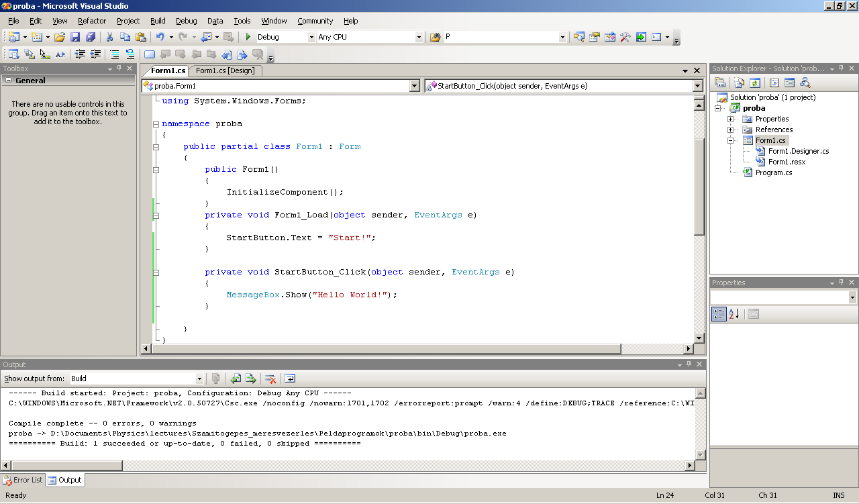
Task: Open the Tools menu
Action: point(242,21)
